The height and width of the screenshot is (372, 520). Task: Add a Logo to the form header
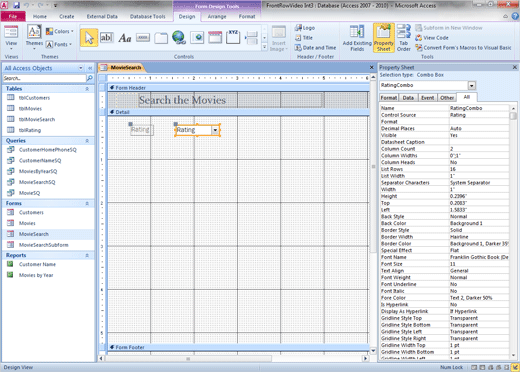point(305,28)
